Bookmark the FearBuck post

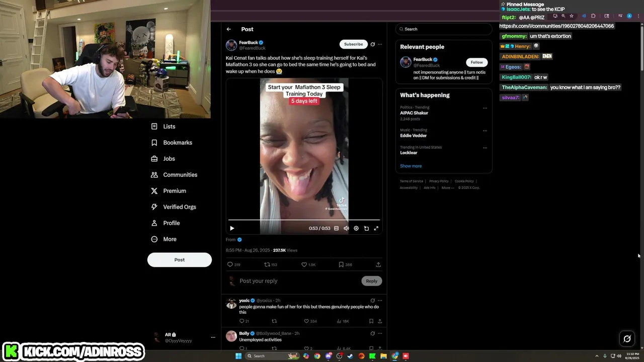[x=345, y=264]
